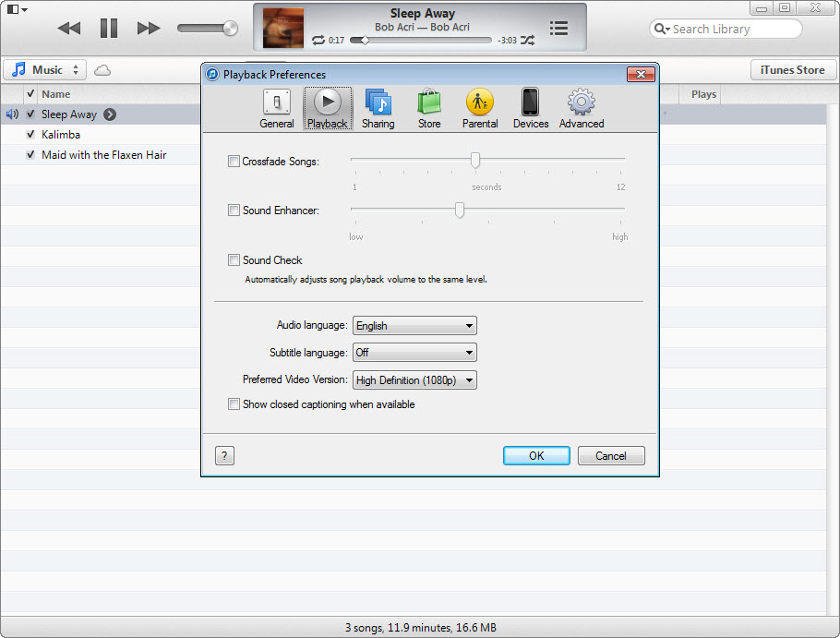Select the Playback preferences tab
840x638 pixels.
coord(328,109)
